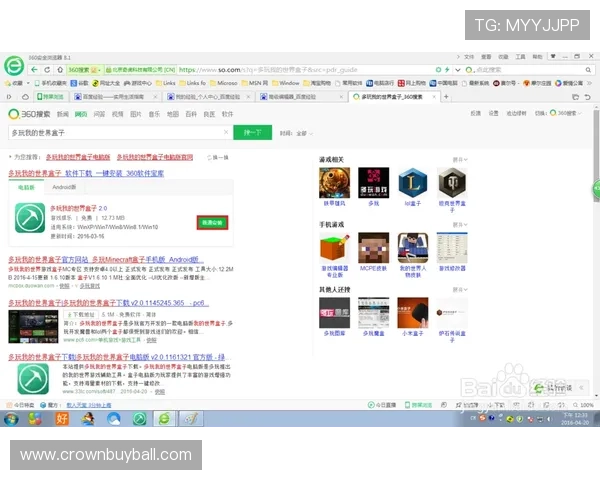Click the cloud icon left of the tabs
This screenshot has width=600, height=480.
[x=25, y=97]
